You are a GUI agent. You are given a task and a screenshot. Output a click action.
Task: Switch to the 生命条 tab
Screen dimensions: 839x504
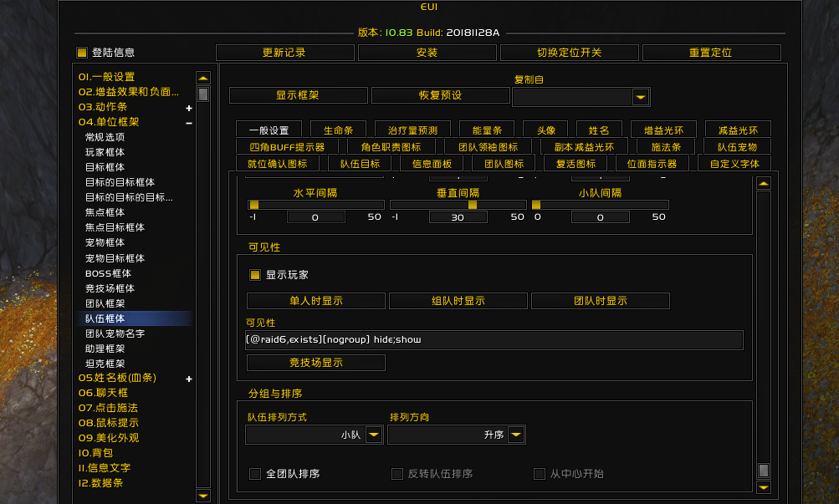click(338, 129)
